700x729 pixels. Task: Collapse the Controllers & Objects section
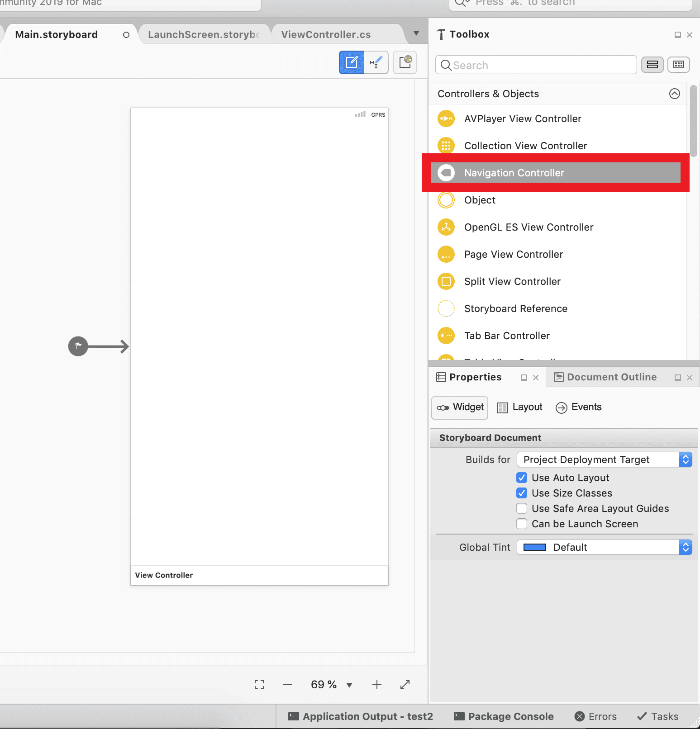[674, 94]
